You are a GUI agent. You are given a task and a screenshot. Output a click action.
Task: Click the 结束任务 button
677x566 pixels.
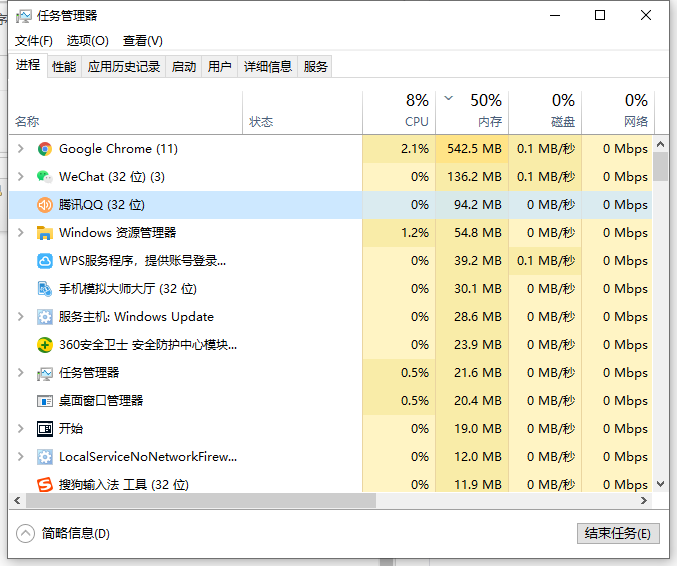pos(618,533)
